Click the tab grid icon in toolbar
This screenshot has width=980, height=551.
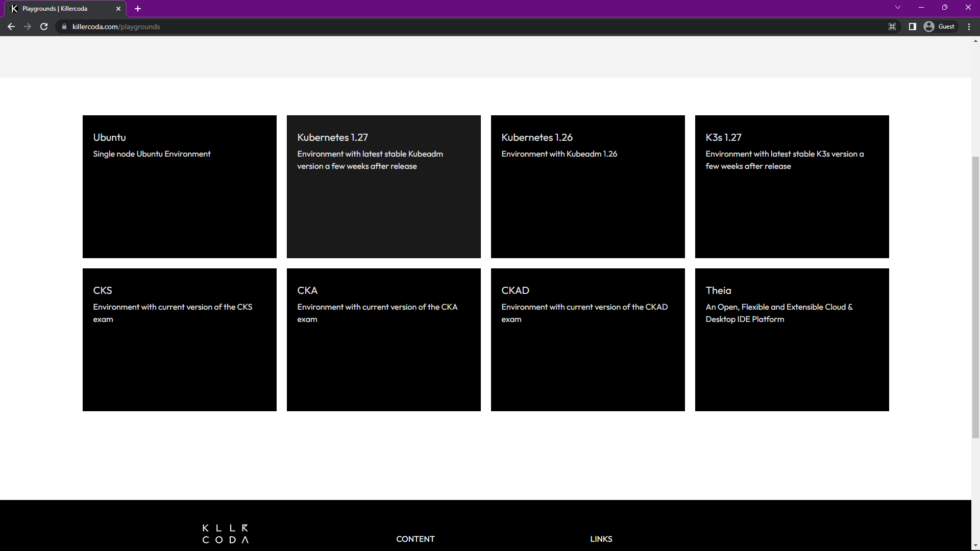pyautogui.click(x=892, y=27)
